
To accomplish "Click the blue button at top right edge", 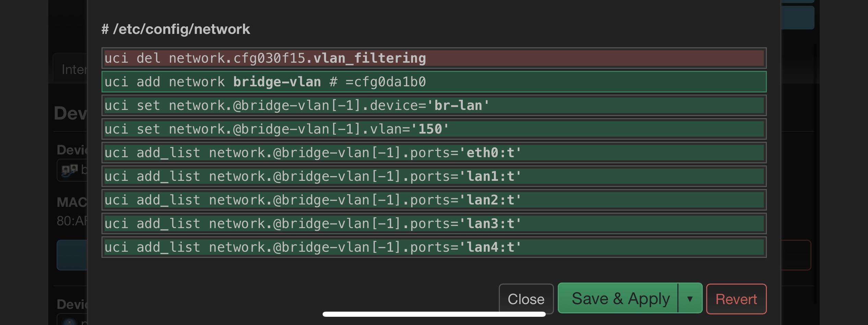I will click(x=798, y=17).
